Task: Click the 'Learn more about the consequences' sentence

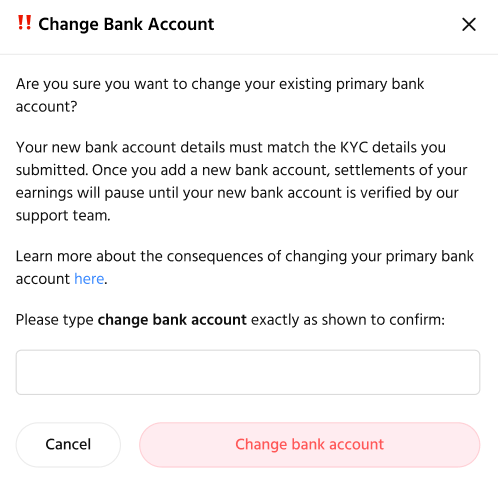Action: (x=245, y=267)
